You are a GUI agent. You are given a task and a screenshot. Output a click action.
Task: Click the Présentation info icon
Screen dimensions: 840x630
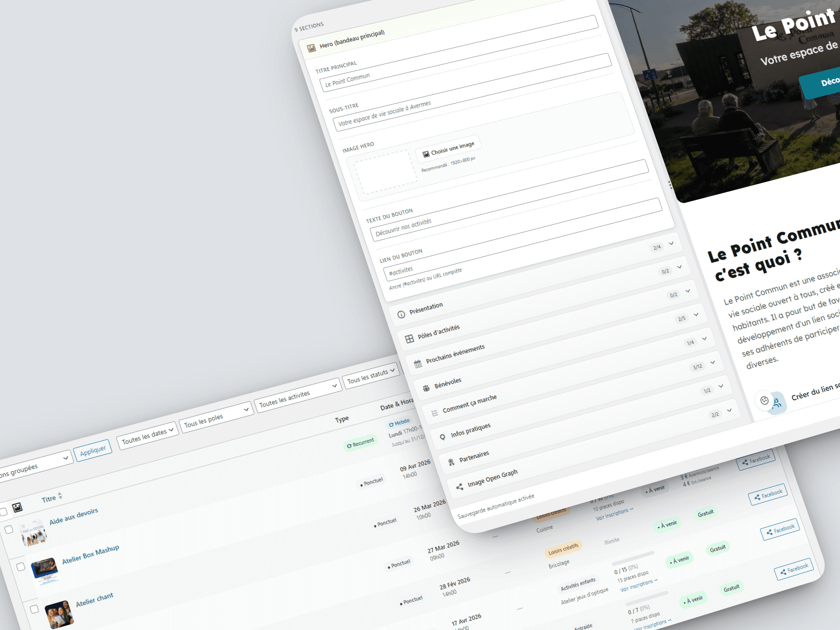(x=401, y=315)
